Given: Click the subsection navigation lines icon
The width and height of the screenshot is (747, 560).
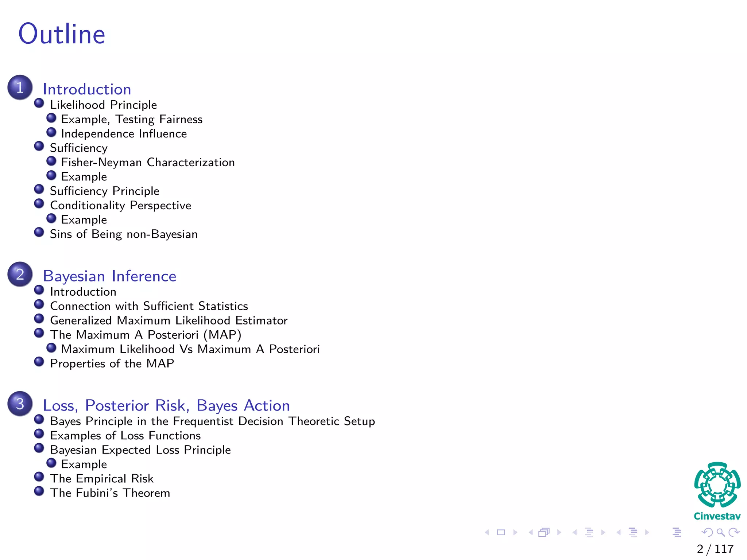Looking at the screenshot, I should [589, 532].
